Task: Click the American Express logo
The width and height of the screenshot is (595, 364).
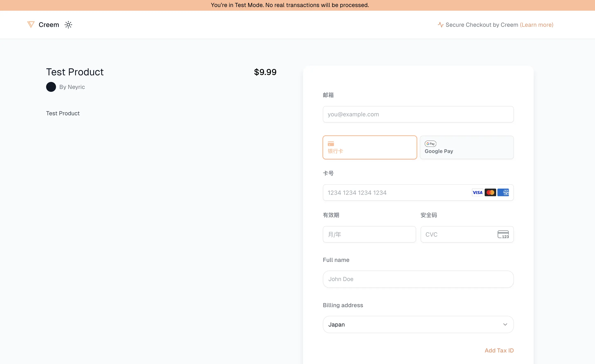Action: (503, 192)
